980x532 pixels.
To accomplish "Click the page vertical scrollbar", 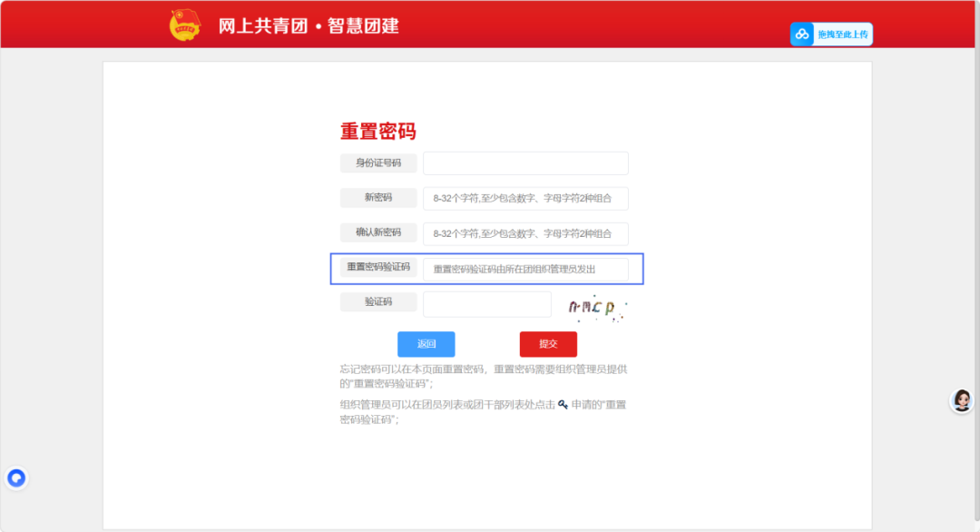I will click(977, 262).
